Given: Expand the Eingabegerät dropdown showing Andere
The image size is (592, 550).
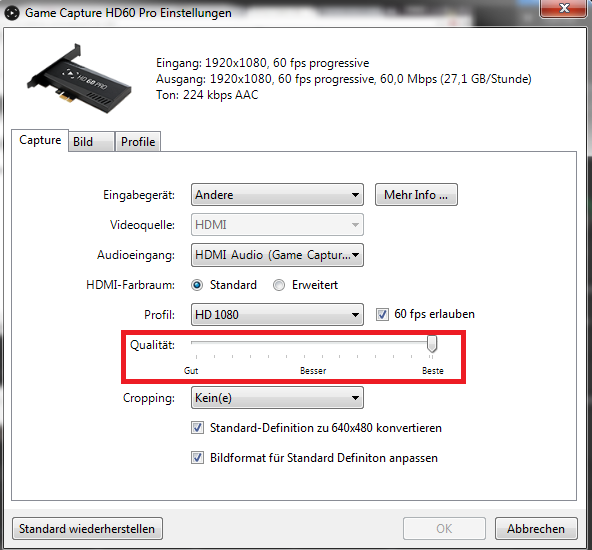Looking at the screenshot, I should point(277,195).
